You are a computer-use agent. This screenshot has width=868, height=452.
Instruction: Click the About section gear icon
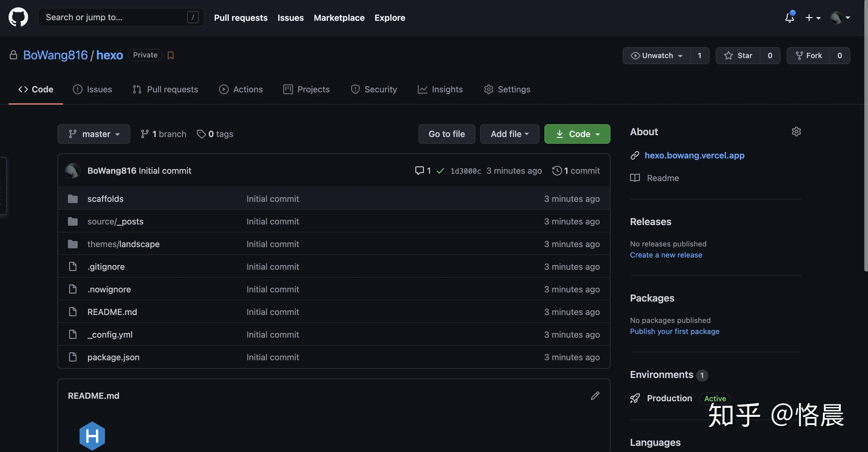[x=796, y=132]
